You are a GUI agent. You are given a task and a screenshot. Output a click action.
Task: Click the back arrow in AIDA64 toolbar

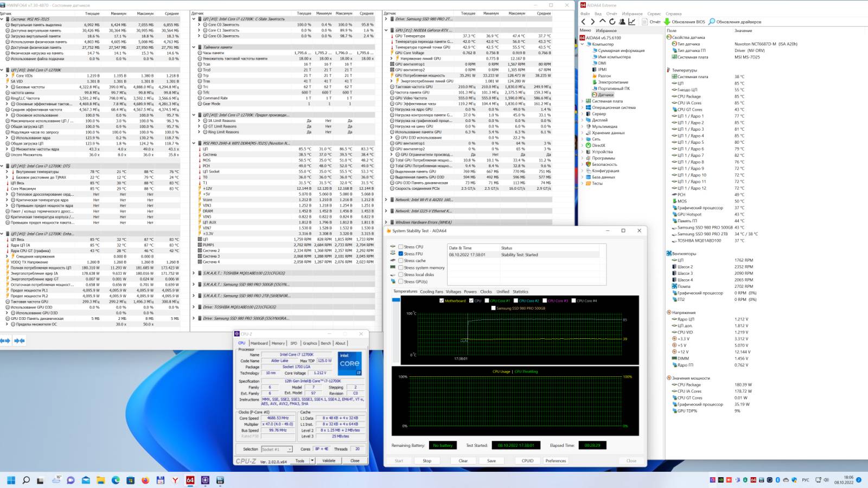[x=584, y=22]
